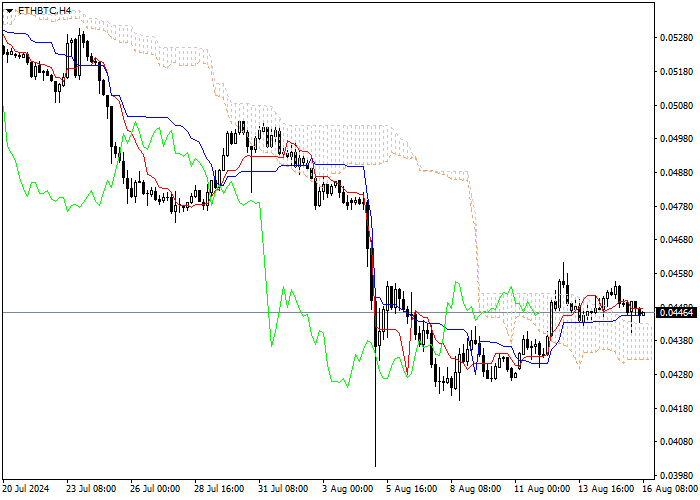This screenshot has width=700, height=500.
Task: Click the 0.05080 price axis label
Action: coord(676,106)
